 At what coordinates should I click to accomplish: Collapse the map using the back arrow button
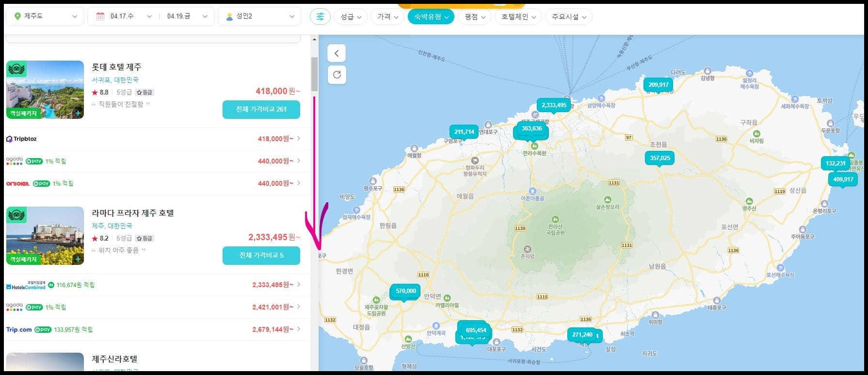[x=337, y=53]
